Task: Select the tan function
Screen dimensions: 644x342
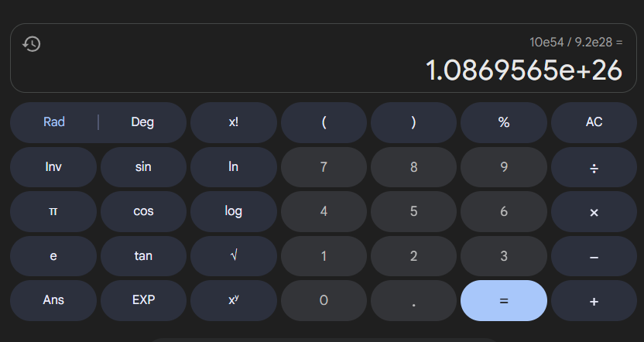Action: (143, 256)
